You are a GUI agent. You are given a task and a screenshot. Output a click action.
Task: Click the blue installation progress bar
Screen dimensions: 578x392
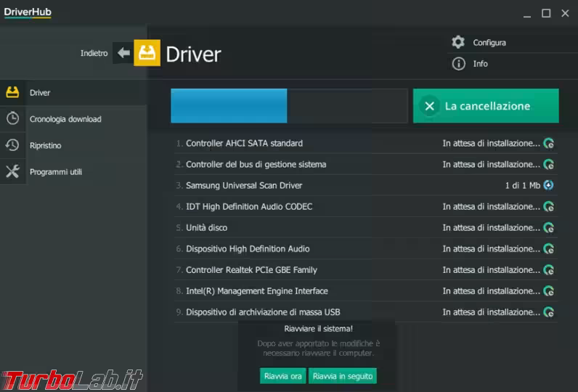point(229,106)
